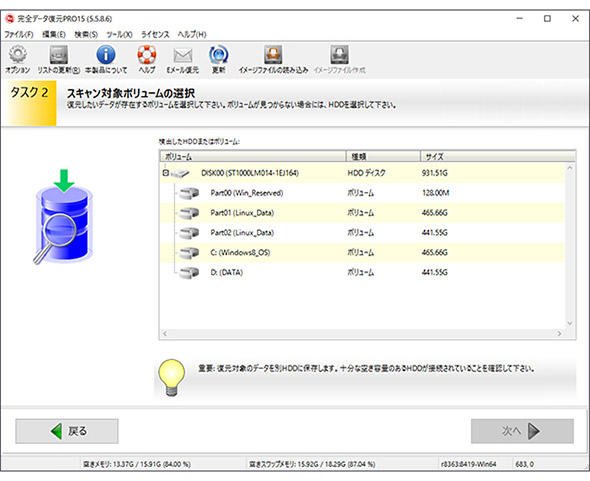The height and width of the screenshot is (481, 590).
Task: Click イメージファイル作成 toolbar icon
Action: click(339, 55)
